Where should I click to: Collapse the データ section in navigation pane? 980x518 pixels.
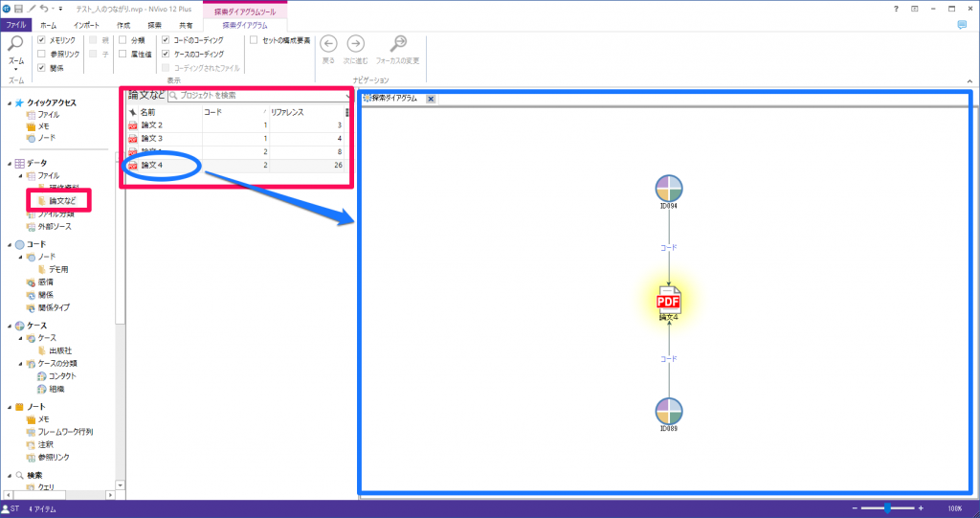(9, 164)
